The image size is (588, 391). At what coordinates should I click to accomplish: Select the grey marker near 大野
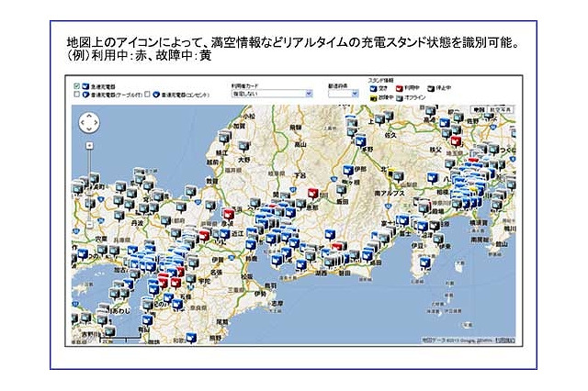pyautogui.click(x=244, y=147)
